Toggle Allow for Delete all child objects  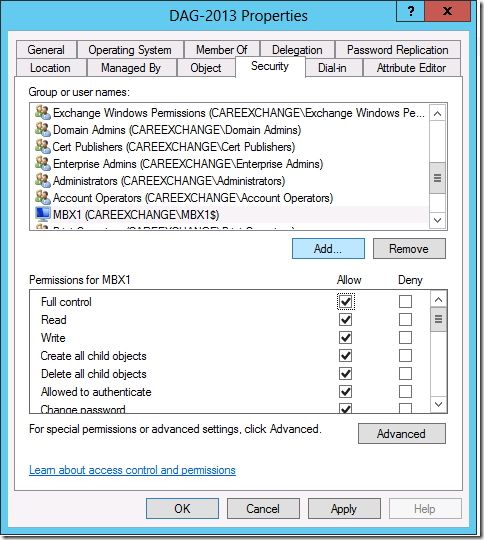pos(346,374)
